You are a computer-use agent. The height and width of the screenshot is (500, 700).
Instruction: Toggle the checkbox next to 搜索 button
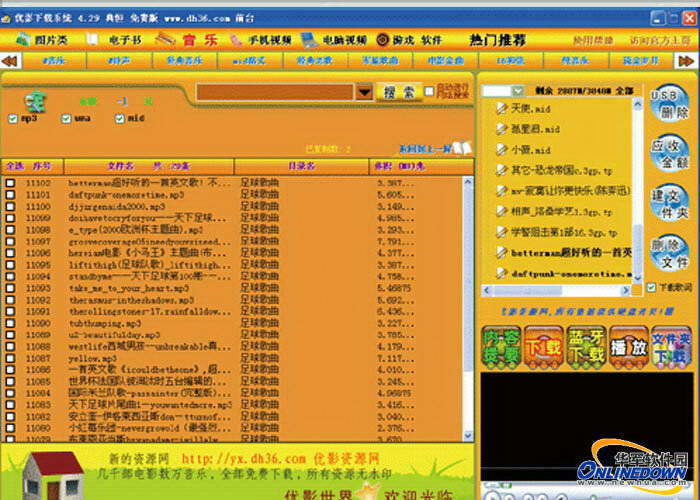click(x=429, y=91)
